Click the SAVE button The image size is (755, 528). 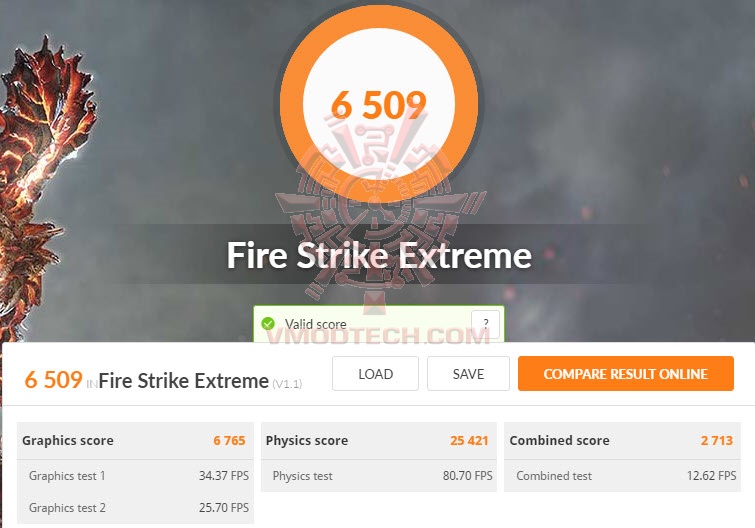pos(468,373)
